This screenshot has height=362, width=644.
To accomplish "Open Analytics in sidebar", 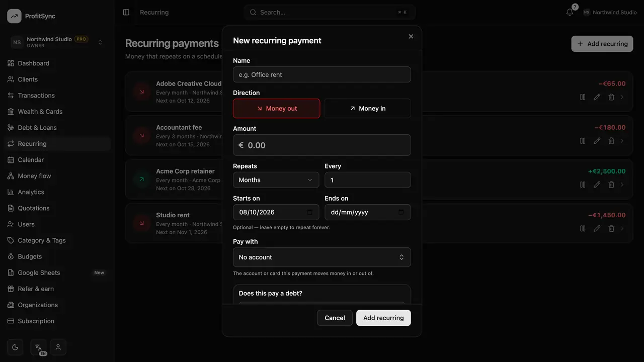I will 57,192.
